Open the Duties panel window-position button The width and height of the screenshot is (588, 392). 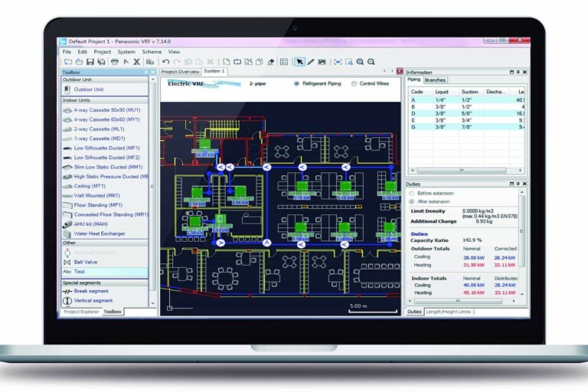(x=511, y=184)
